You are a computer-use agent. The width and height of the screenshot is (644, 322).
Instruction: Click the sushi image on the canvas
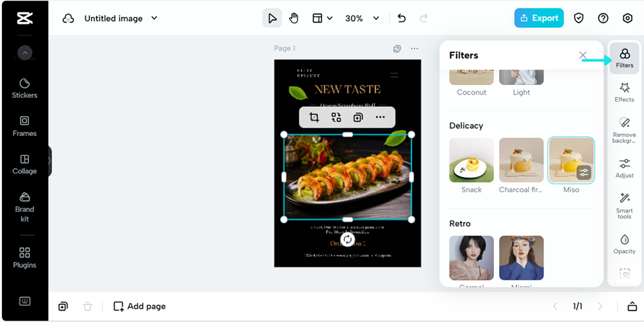tap(348, 177)
